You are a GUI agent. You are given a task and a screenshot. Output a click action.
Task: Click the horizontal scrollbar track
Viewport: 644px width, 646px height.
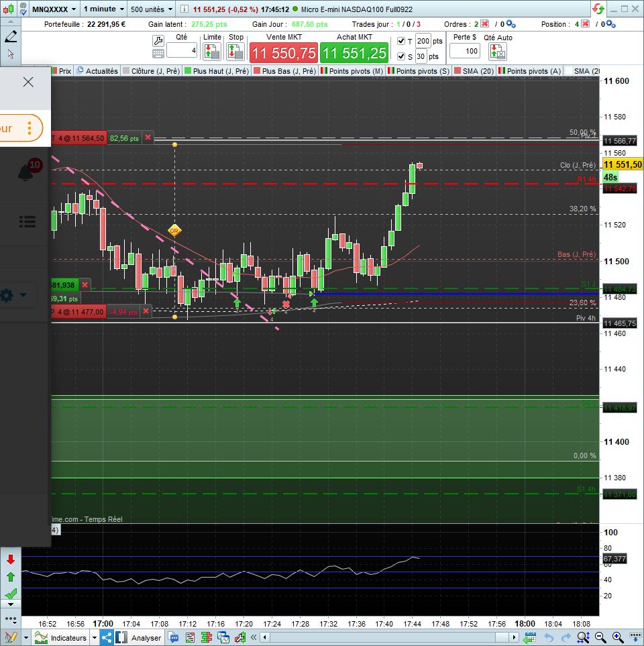click(389, 637)
